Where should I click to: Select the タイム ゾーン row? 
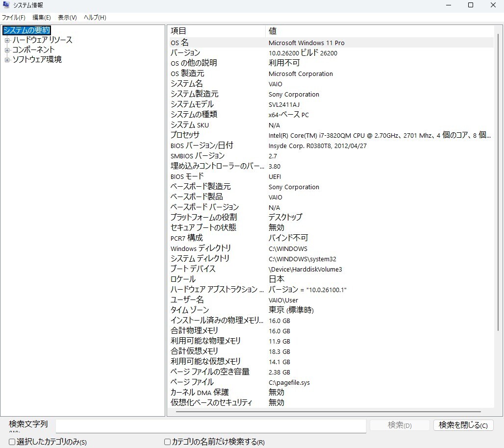pos(331,310)
